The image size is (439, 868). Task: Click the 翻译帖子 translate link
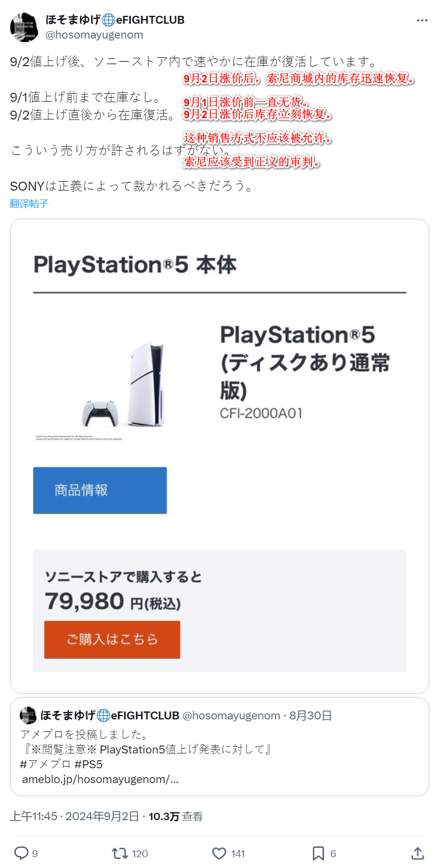click(x=29, y=203)
